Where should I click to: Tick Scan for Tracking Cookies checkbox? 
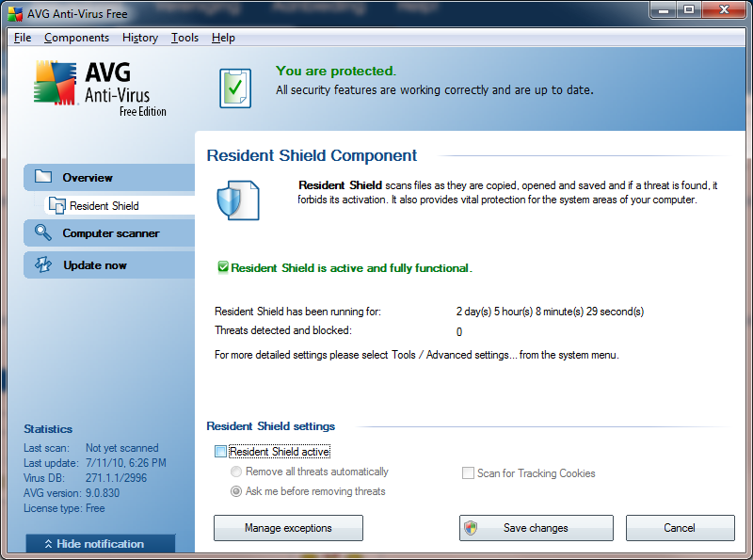click(x=468, y=473)
